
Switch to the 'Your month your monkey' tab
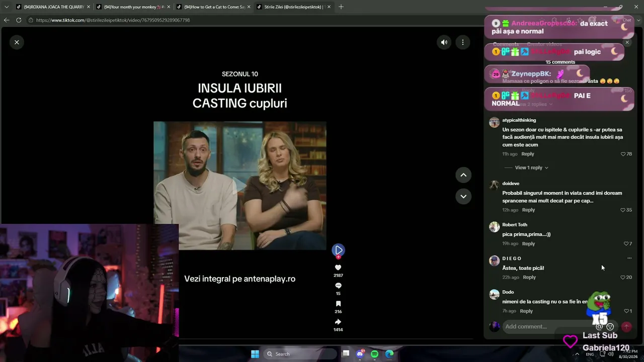134,7
